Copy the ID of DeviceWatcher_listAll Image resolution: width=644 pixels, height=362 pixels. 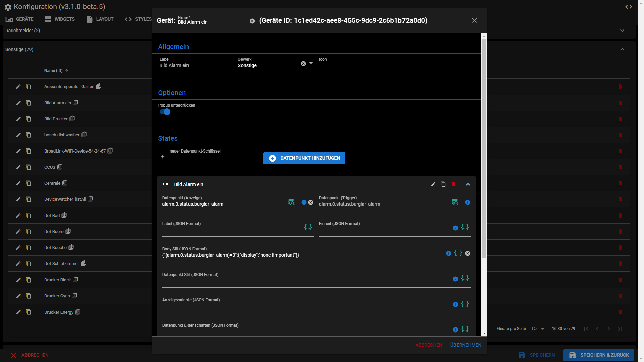[x=90, y=199]
